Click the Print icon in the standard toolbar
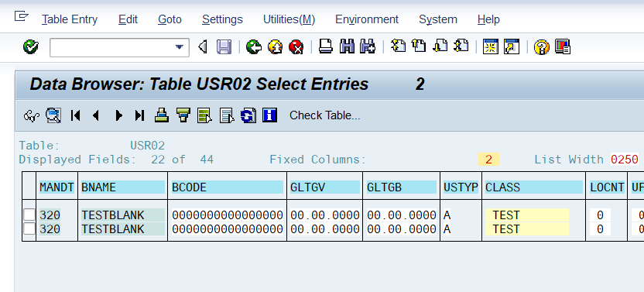Viewport: 644px width, 292px height. point(326,46)
